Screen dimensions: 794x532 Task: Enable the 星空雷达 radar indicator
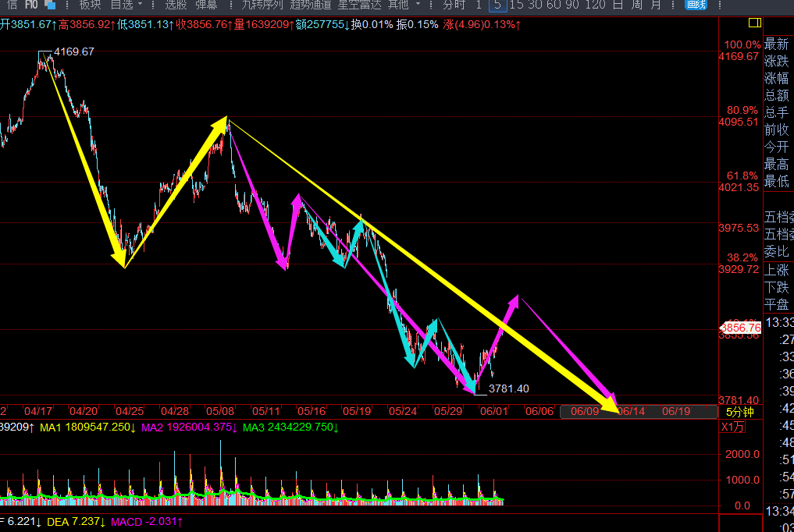[x=359, y=5]
